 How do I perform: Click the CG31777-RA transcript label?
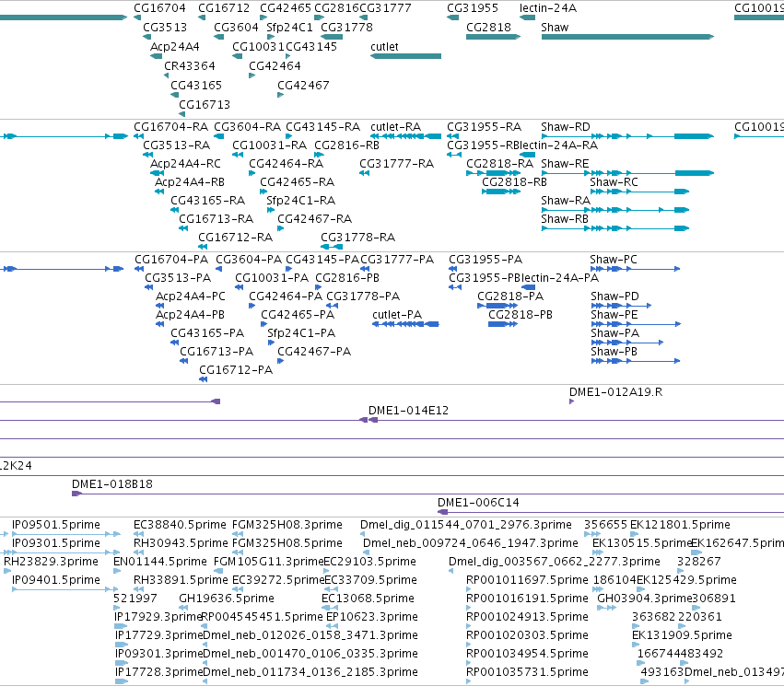point(396,164)
